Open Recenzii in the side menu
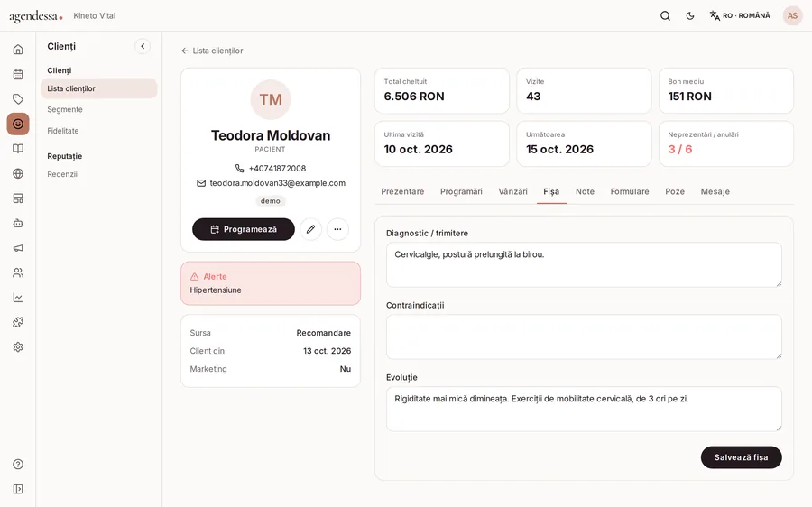This screenshot has height=507, width=812. [x=62, y=174]
